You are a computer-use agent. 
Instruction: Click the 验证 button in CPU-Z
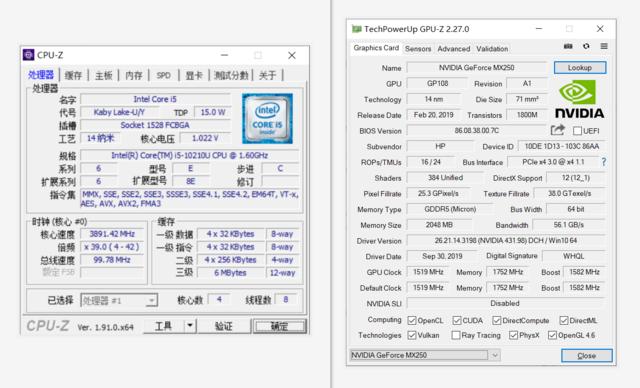click(223, 326)
